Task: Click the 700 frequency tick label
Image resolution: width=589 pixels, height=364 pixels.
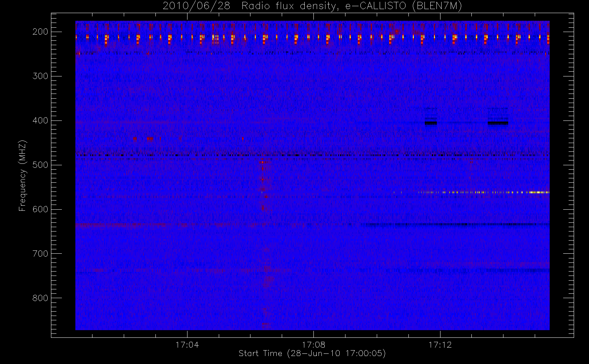Action: click(x=40, y=254)
